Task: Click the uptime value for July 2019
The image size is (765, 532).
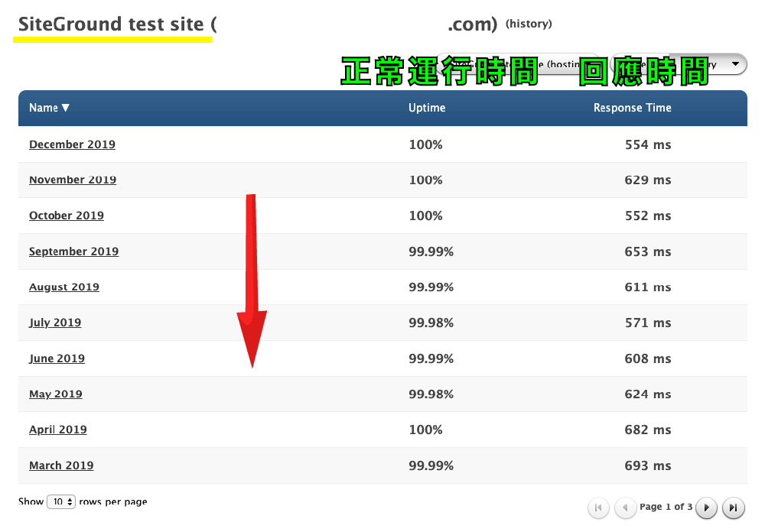Action: [x=431, y=323]
